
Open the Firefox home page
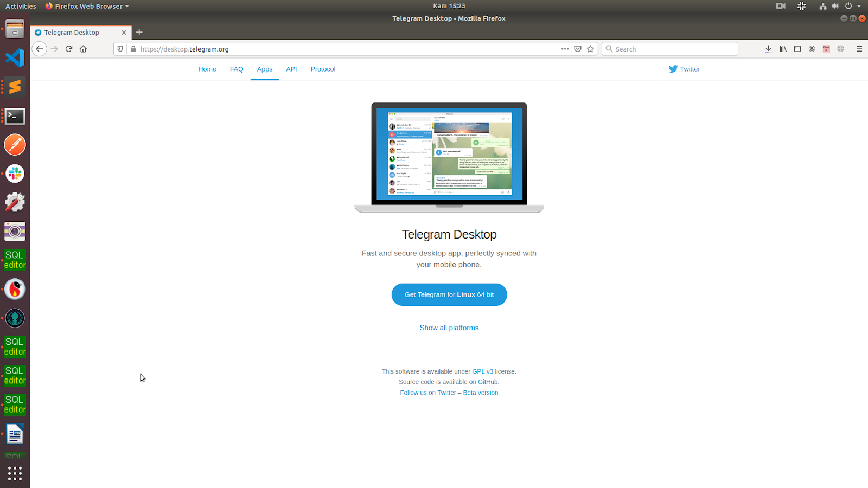pyautogui.click(x=83, y=49)
